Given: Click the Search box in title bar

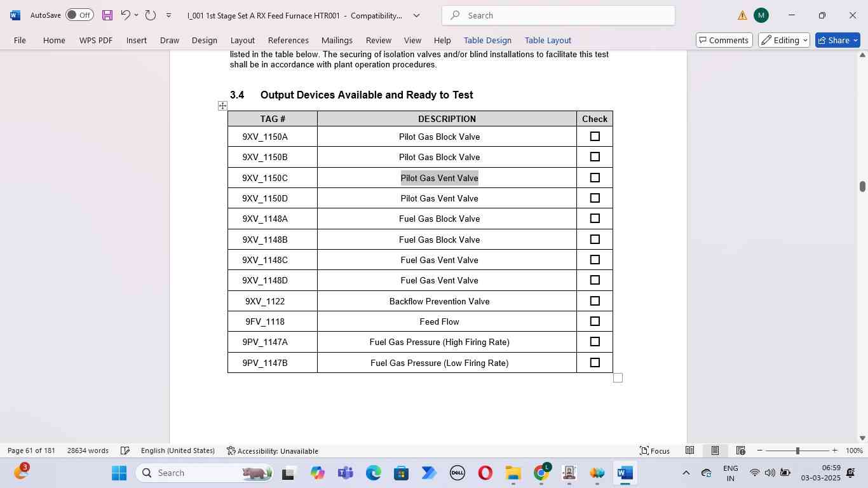Looking at the screenshot, I should pos(559,15).
